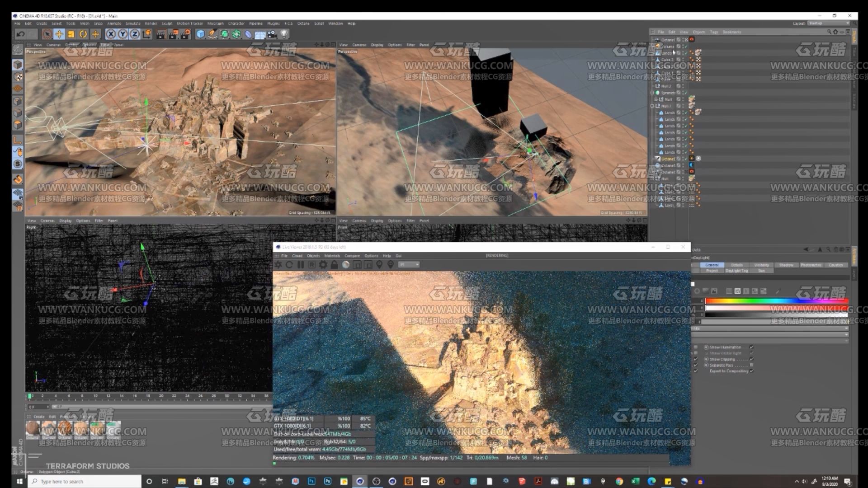The image size is (868, 488).
Task: Click timeline frame marker at 0
Action: click(x=30, y=396)
